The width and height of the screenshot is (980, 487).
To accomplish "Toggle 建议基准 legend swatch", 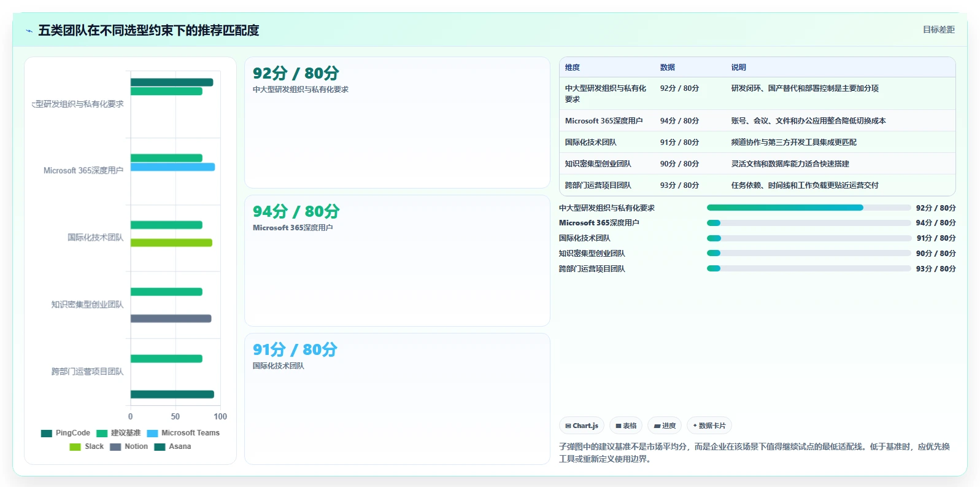I will click(102, 434).
